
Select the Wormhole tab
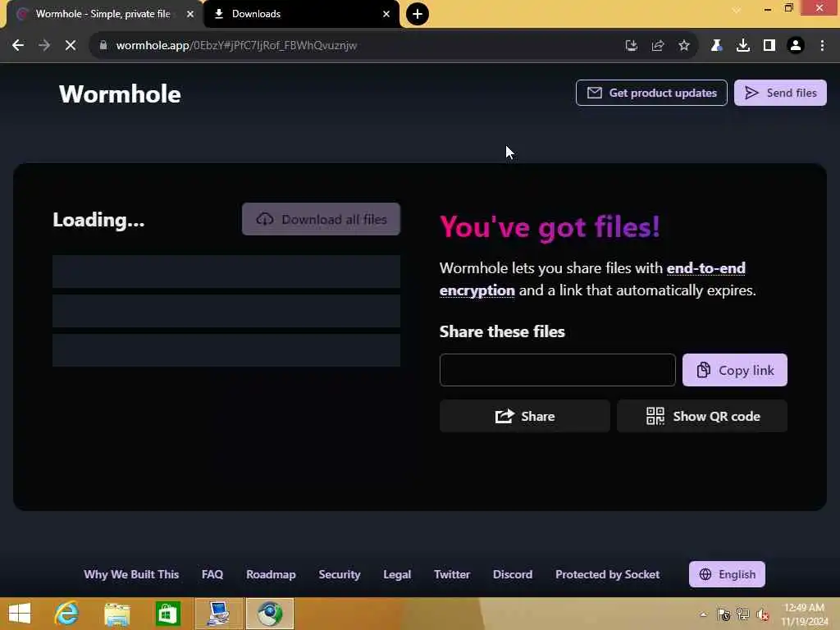(104, 14)
